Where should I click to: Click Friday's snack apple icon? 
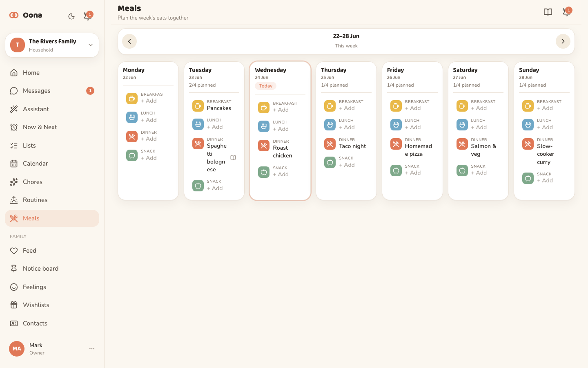tap(396, 171)
